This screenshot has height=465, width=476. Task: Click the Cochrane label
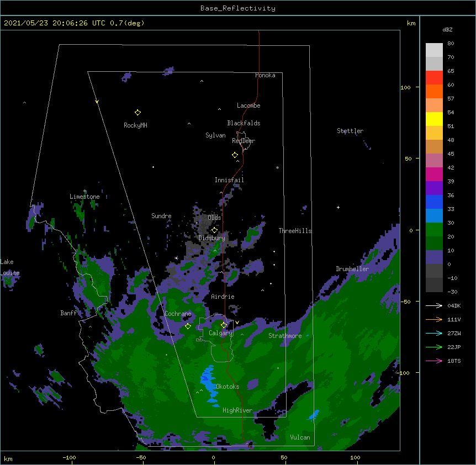coord(178,314)
